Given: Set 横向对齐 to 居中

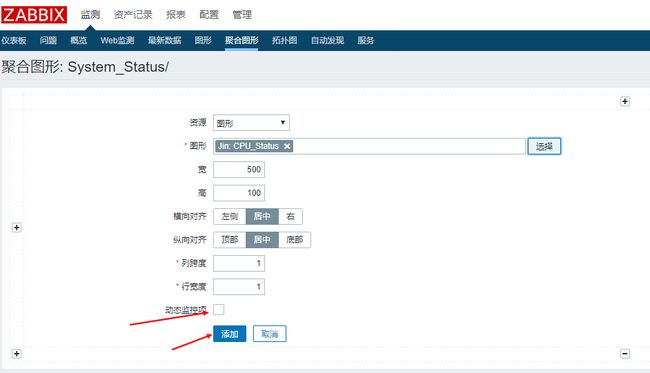Looking at the screenshot, I should 262,216.
